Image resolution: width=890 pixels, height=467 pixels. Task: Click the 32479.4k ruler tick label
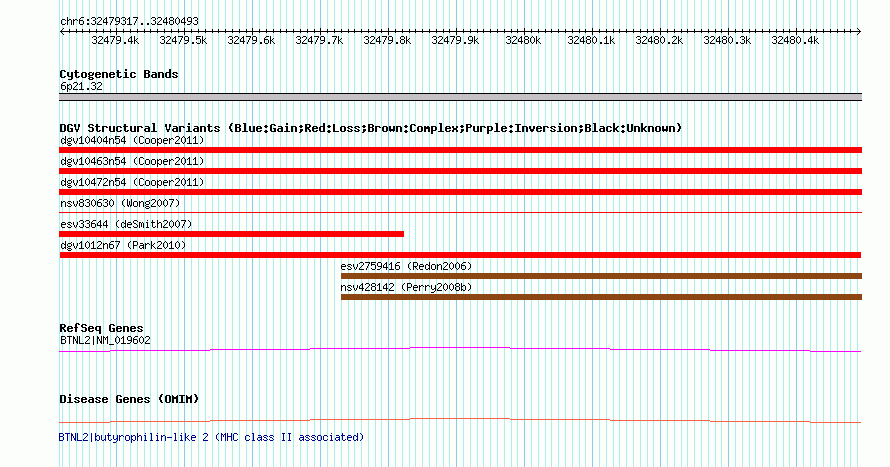tap(115, 40)
